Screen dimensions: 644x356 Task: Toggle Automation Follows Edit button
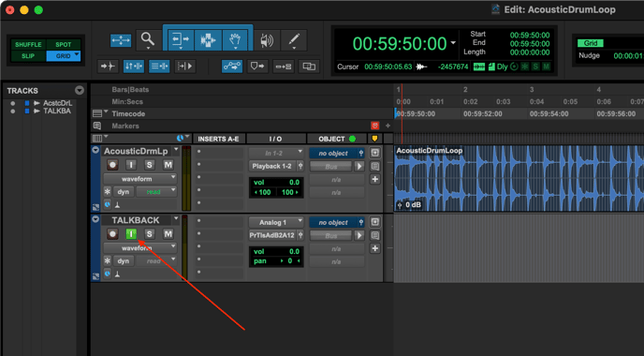pyautogui.click(x=232, y=67)
